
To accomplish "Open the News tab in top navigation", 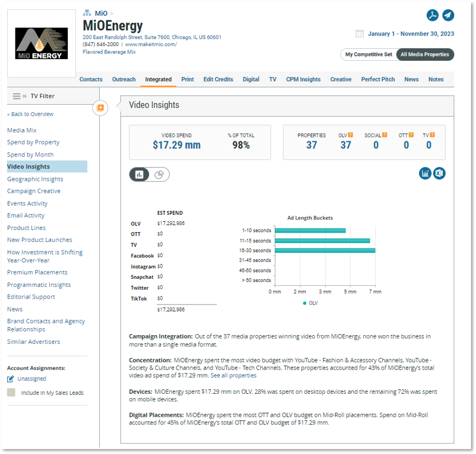I will tap(411, 79).
